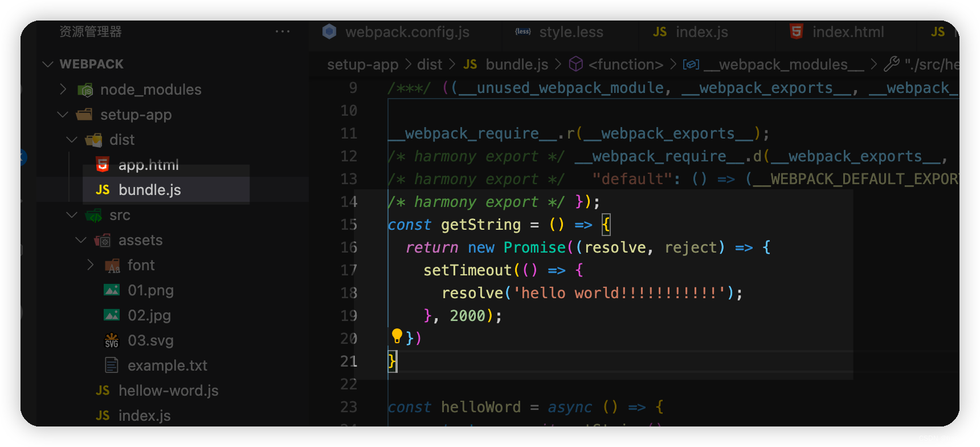Click the less icon on style.less tab
Screen dimensions: 980x447
pos(523,32)
